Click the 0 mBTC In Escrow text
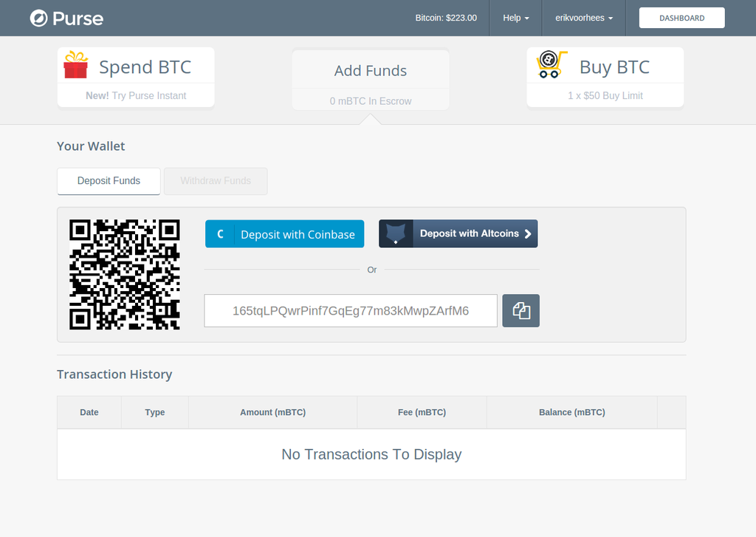 pyautogui.click(x=371, y=101)
